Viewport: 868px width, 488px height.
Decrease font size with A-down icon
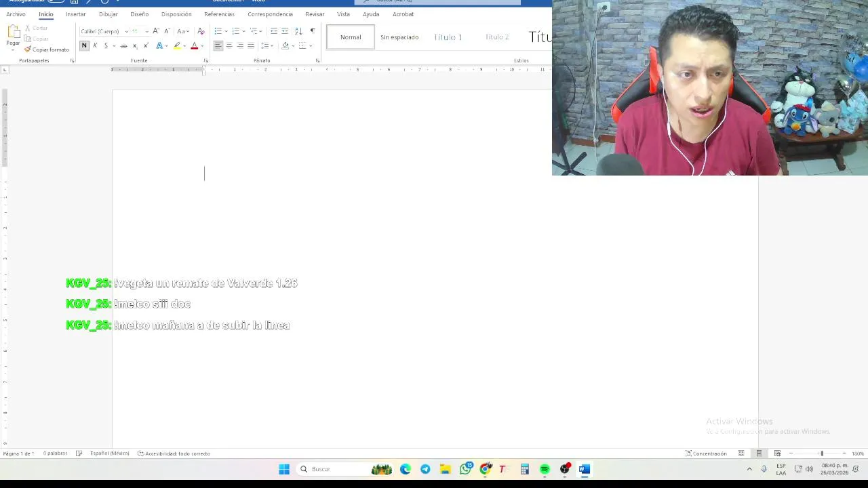click(x=167, y=31)
